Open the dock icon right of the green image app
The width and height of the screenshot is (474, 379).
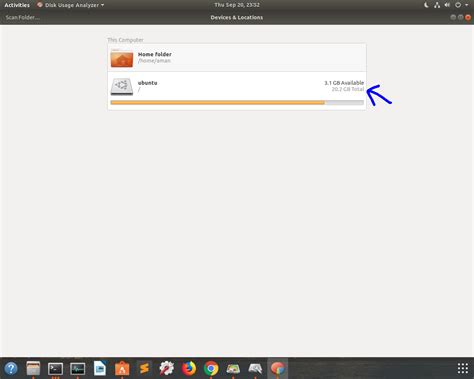point(255,369)
